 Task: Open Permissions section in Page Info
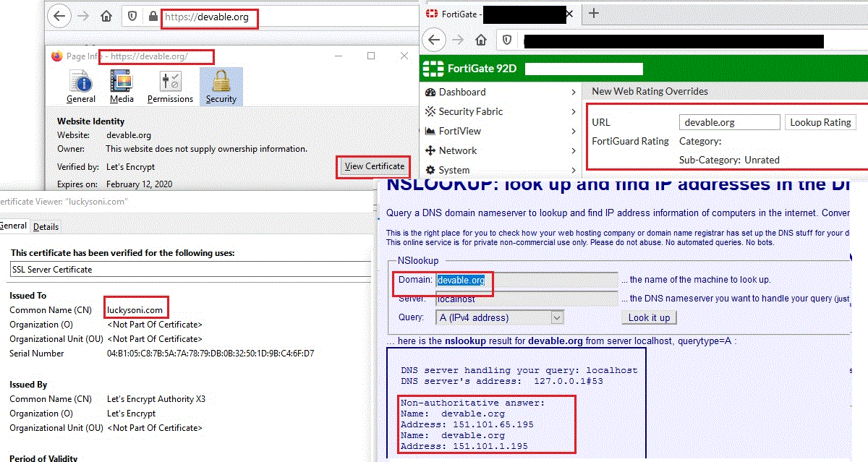point(170,87)
